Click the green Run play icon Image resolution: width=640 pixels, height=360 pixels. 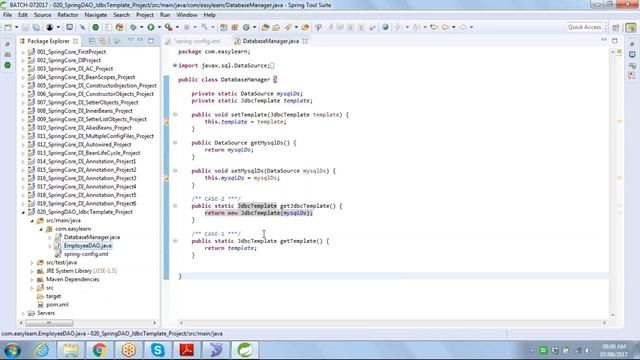coord(151,27)
